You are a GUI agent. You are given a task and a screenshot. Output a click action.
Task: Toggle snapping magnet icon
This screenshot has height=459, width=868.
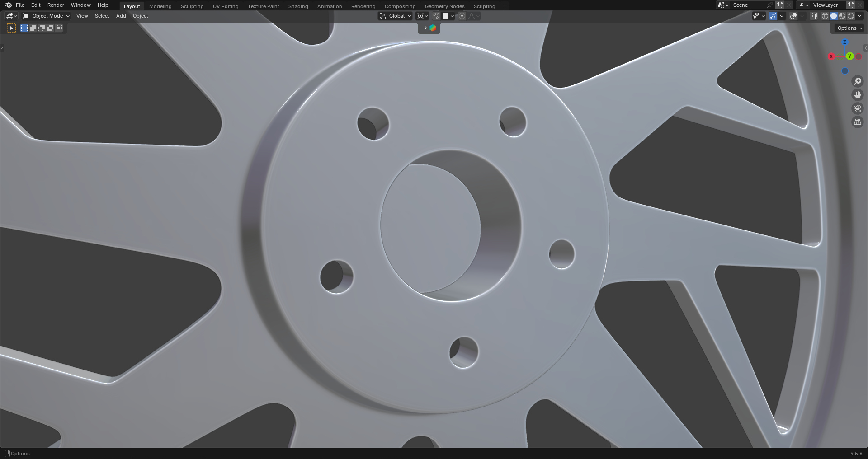(x=436, y=16)
